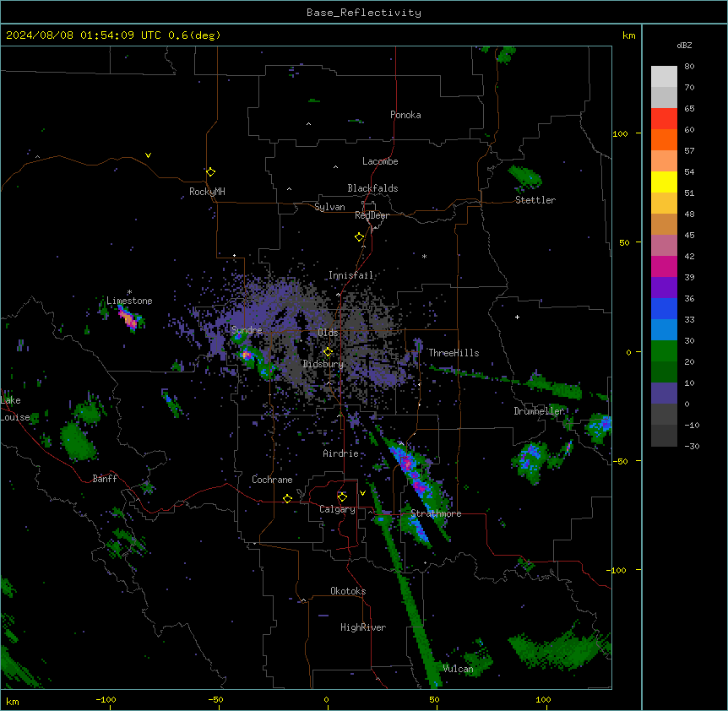This screenshot has width=728, height=711.
Task: Click the yellow V marker northwest of RockyMH
Action: click(148, 155)
